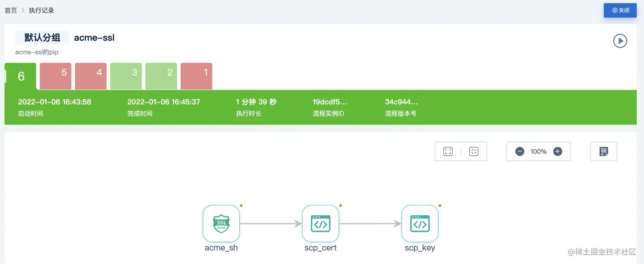Click the 关闭 close button
Image resolution: width=644 pixels, height=264 pixels.
tap(620, 10)
